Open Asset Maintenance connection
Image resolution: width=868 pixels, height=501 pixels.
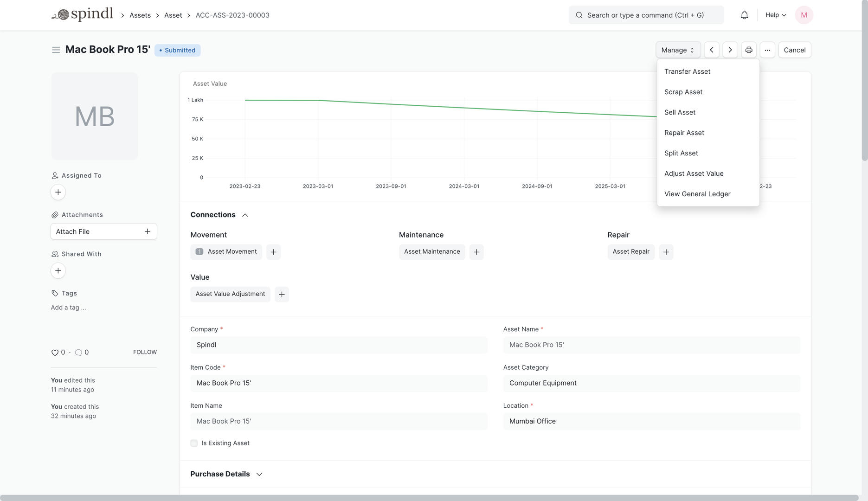(x=432, y=252)
